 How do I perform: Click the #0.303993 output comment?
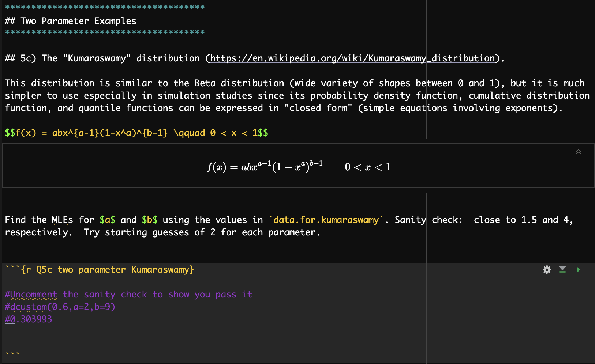click(x=28, y=319)
